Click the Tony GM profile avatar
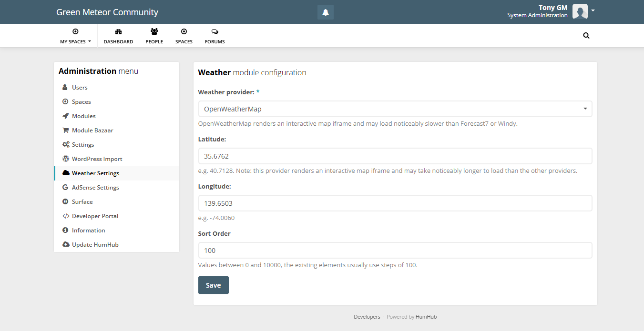 coord(580,11)
